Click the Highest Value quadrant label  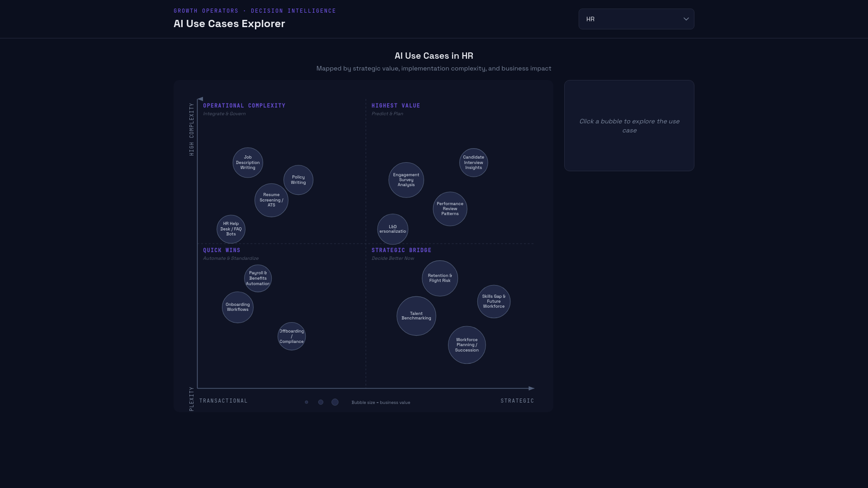[x=396, y=106]
